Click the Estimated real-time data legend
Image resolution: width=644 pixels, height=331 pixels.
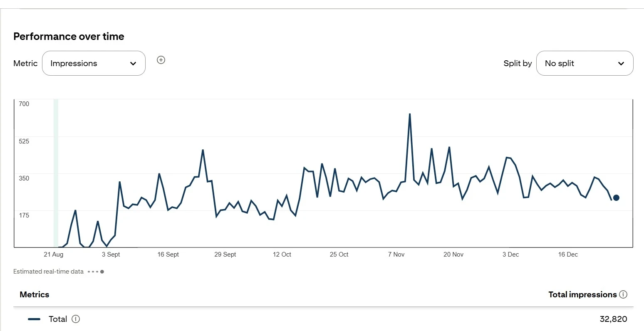pos(48,272)
